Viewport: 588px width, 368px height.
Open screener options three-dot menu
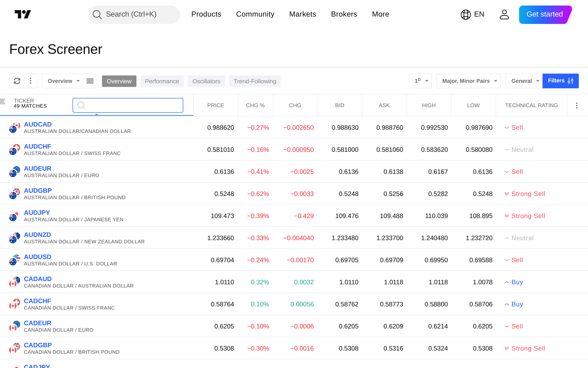[x=30, y=81]
